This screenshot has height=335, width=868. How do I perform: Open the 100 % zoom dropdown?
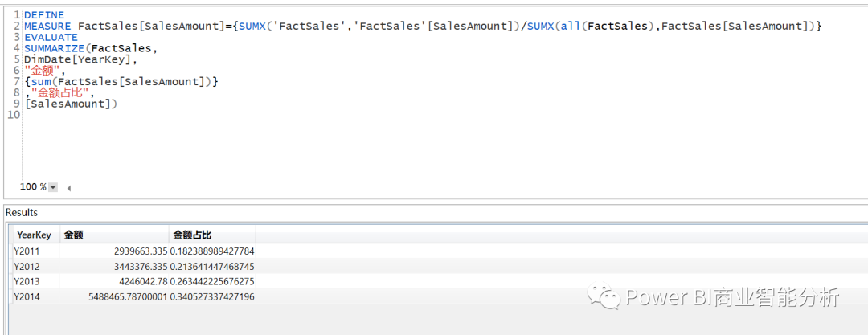point(53,187)
